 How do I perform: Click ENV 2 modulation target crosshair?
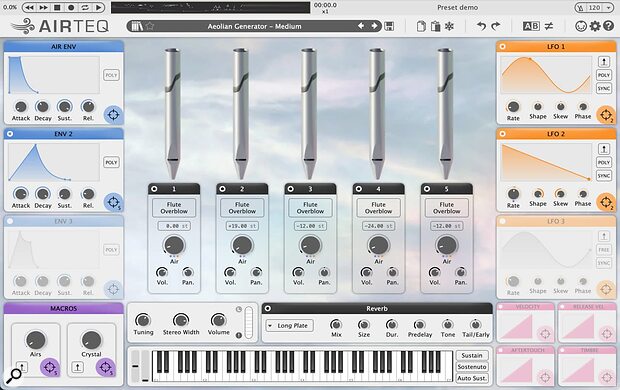[x=113, y=203]
